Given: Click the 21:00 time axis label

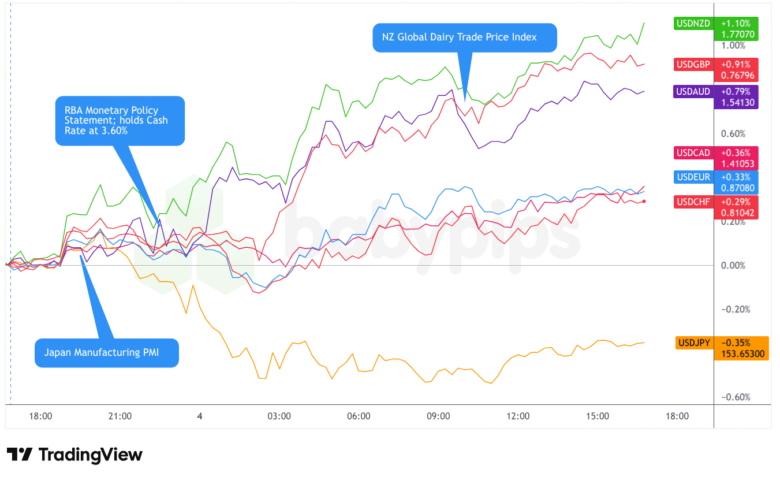Looking at the screenshot, I should tap(120, 415).
